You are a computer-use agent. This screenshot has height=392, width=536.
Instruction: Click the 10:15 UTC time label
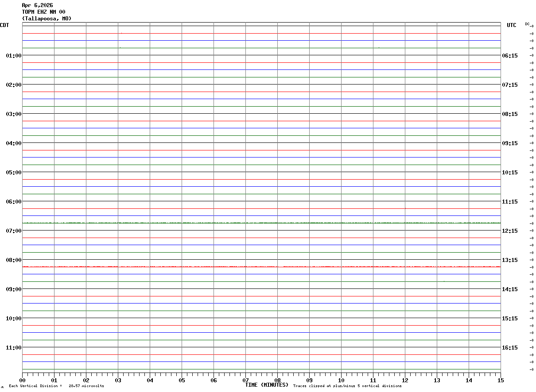509,172
